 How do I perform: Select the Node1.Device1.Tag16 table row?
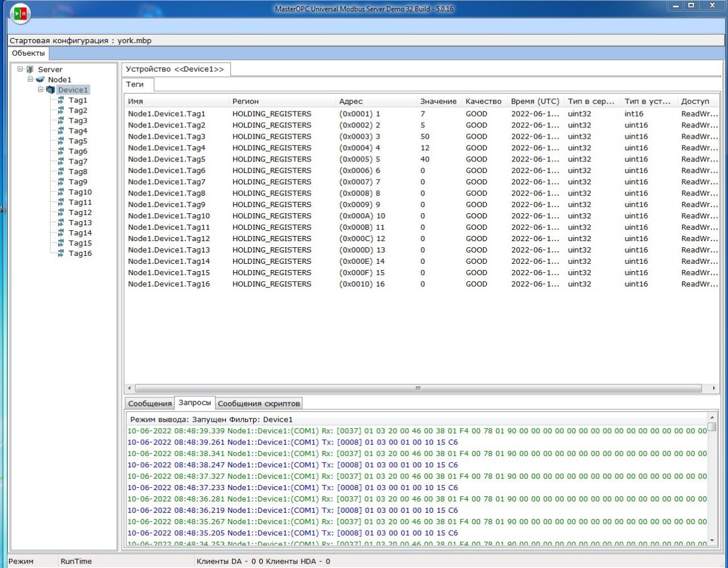(421, 284)
